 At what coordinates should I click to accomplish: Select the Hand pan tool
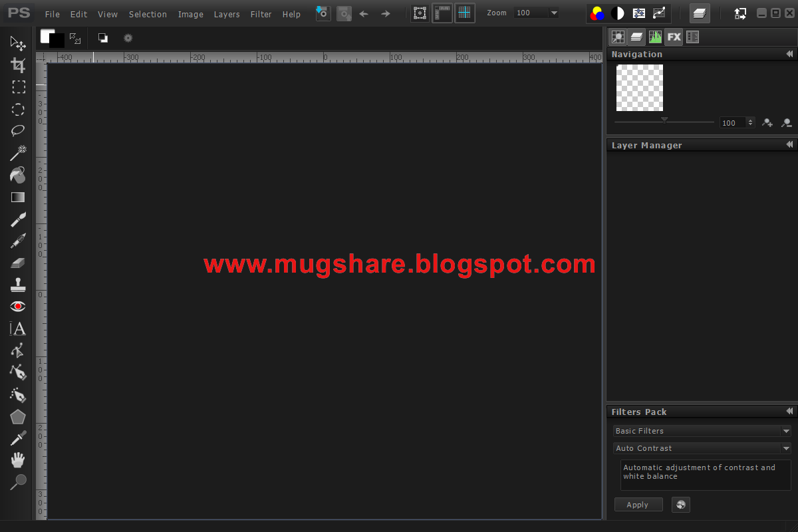tap(18, 460)
